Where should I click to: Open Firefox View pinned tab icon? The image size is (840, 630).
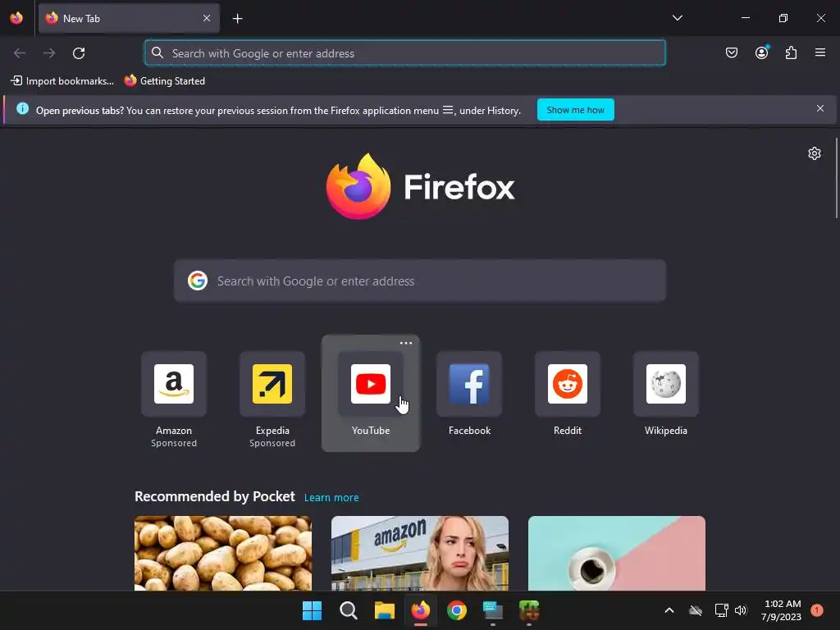click(16, 18)
